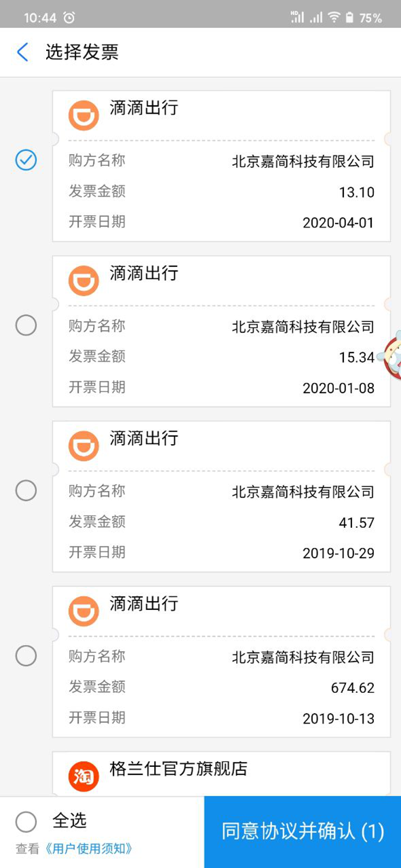Open the 格兰仕官方旗舰店 invoice card
Viewport: 401px width, 868px height.
[221, 774]
